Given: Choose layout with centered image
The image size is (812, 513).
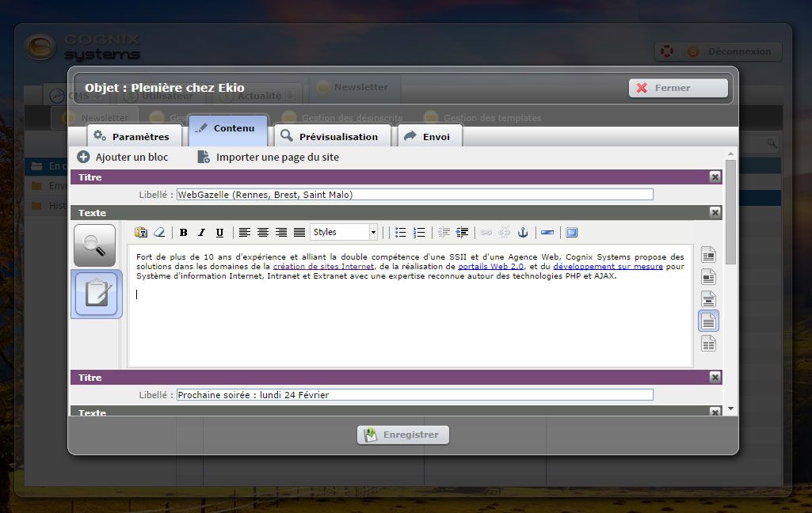Looking at the screenshot, I should point(708,298).
